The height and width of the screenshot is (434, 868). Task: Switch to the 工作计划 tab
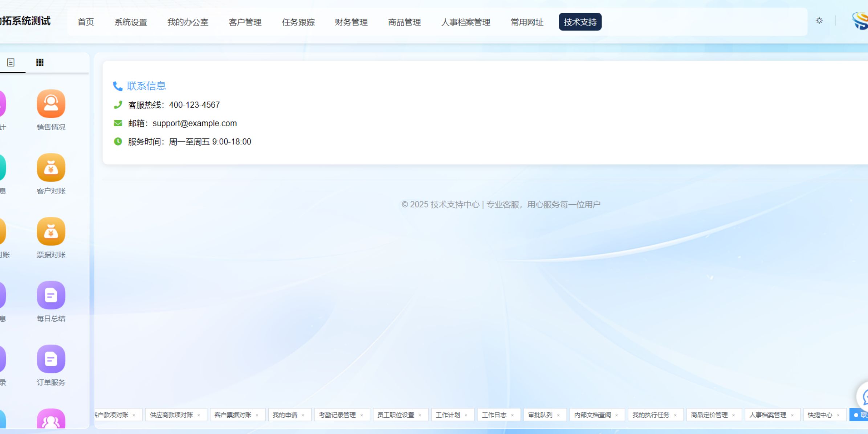point(448,415)
